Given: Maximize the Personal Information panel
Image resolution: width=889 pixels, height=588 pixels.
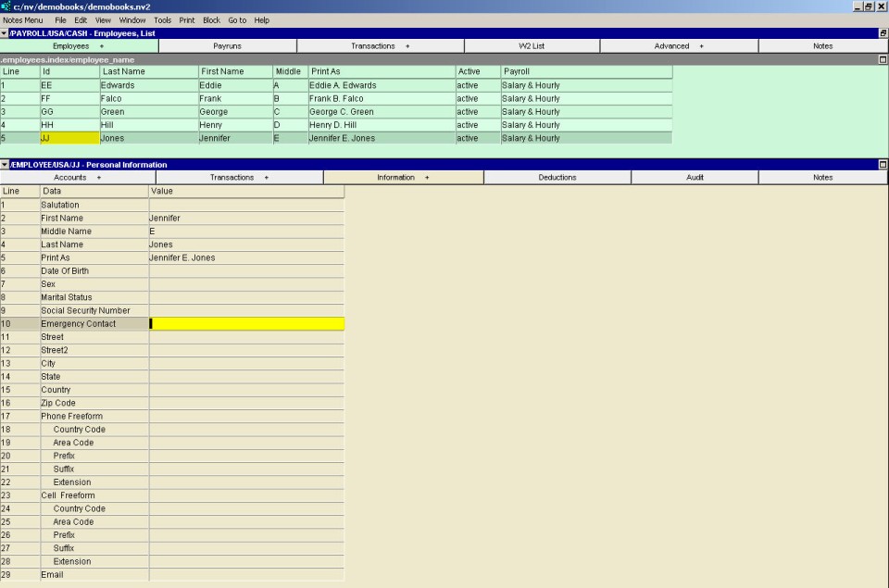Looking at the screenshot, I should pyautogui.click(x=883, y=165).
